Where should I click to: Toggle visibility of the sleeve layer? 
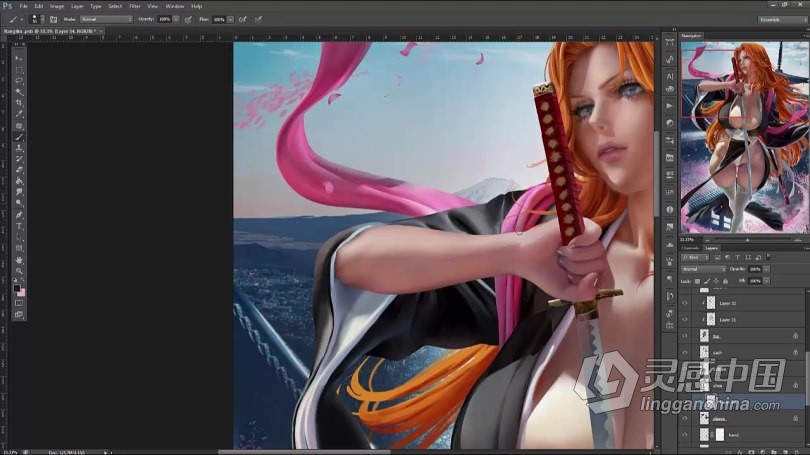[685, 419]
